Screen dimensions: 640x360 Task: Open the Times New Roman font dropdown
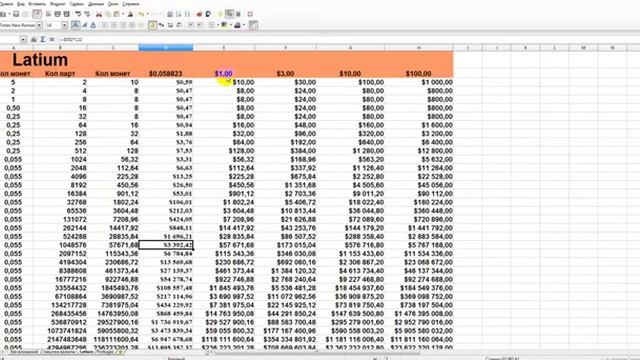[x=39, y=25]
